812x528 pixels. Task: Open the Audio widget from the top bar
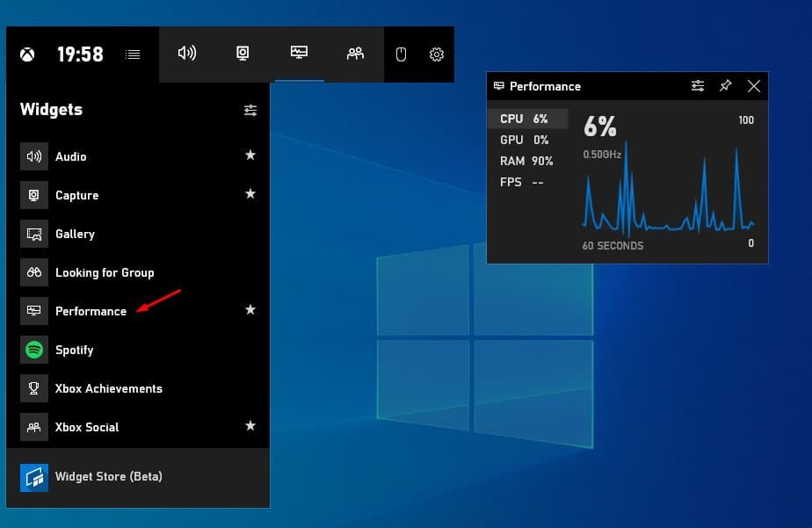coord(187,53)
